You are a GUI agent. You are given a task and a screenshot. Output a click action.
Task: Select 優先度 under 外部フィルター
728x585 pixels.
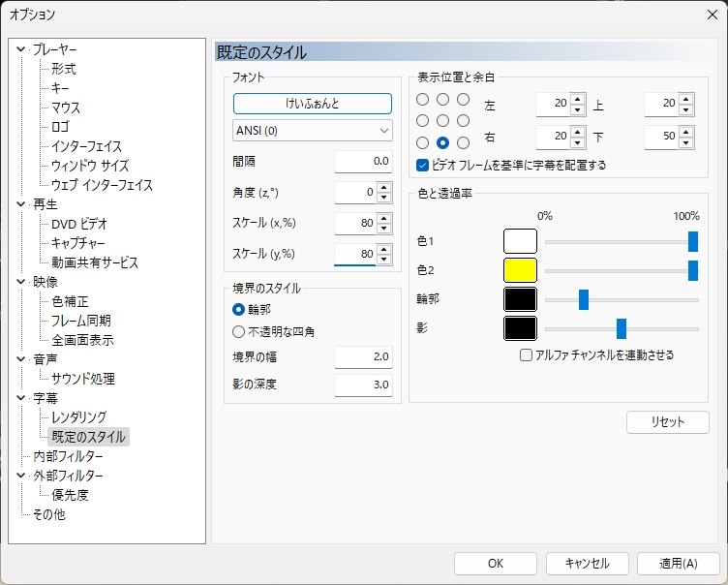point(70,495)
